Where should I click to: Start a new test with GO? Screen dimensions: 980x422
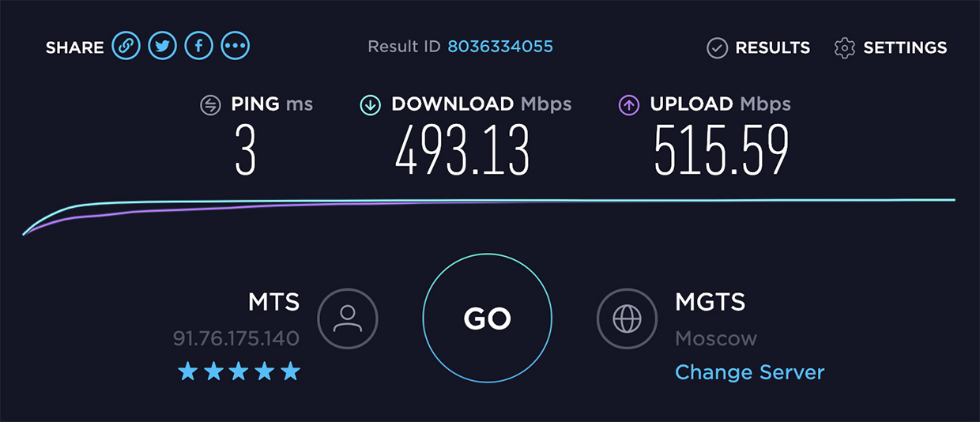(488, 318)
